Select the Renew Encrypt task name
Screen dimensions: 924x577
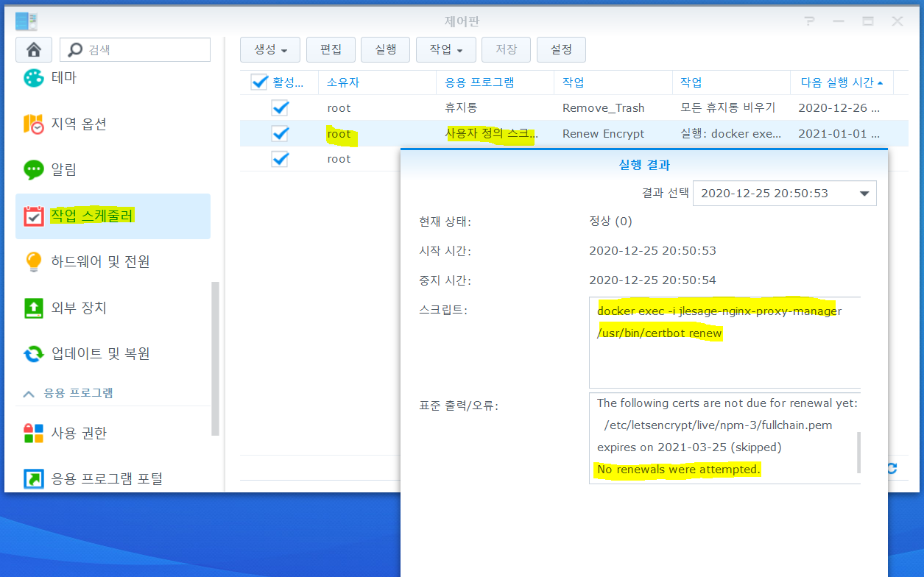click(x=604, y=134)
